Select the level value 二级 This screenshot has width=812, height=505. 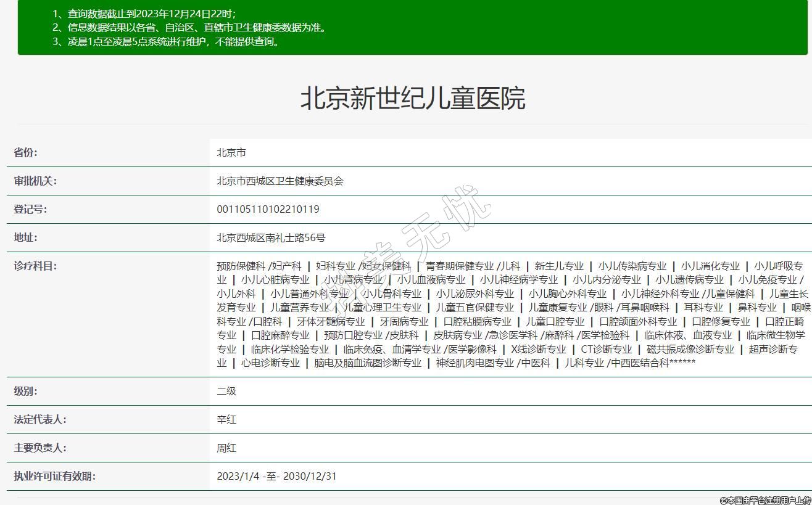point(226,392)
